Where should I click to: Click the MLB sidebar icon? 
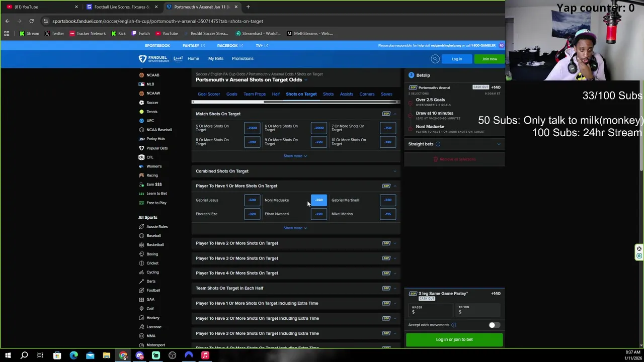141,84
